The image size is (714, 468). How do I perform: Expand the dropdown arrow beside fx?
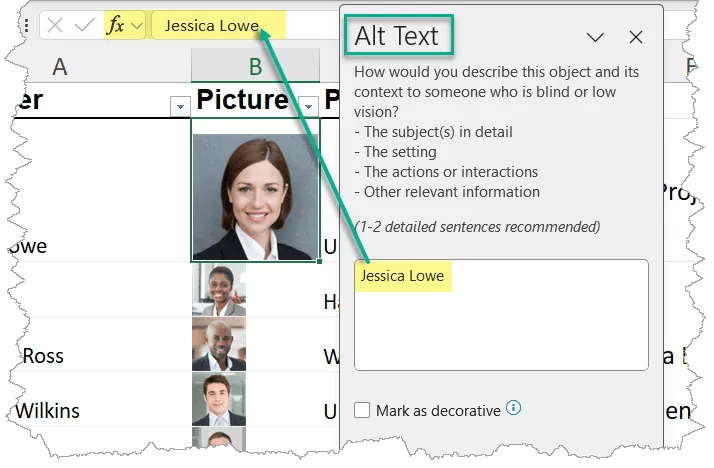click(137, 25)
